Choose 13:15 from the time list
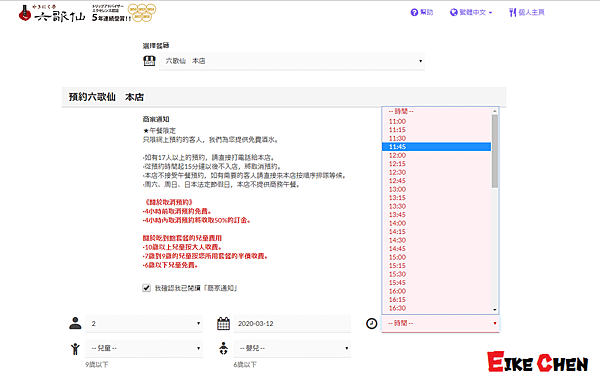The width and height of the screenshot is (600, 383). 436,198
